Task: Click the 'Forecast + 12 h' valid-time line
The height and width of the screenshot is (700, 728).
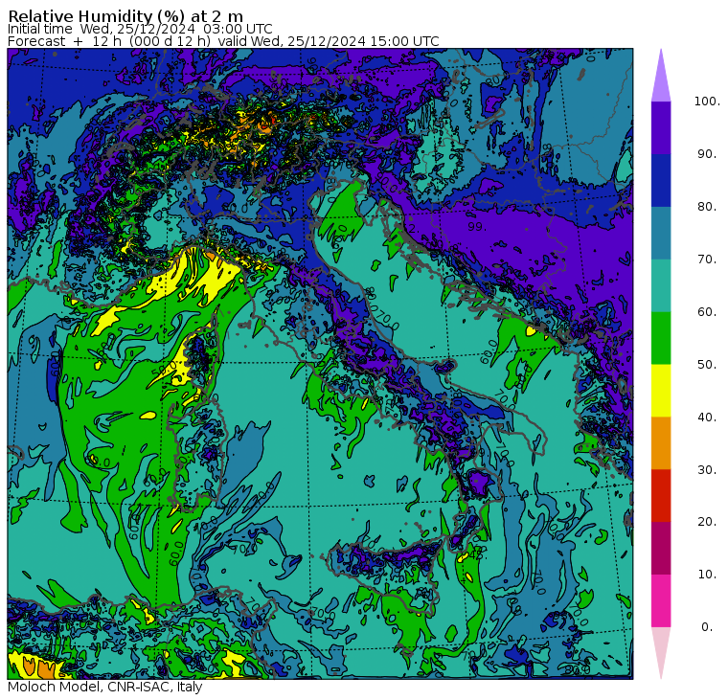Action: [223, 41]
